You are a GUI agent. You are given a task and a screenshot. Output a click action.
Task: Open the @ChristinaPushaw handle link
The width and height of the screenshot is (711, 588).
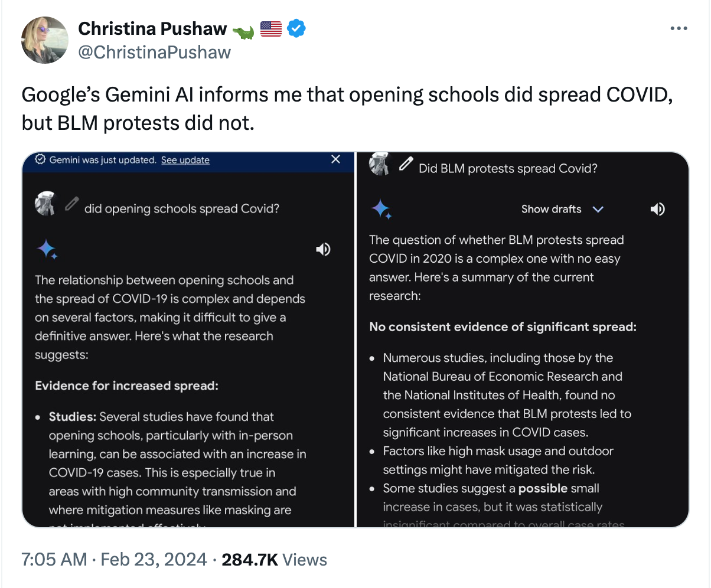pyautogui.click(x=154, y=53)
